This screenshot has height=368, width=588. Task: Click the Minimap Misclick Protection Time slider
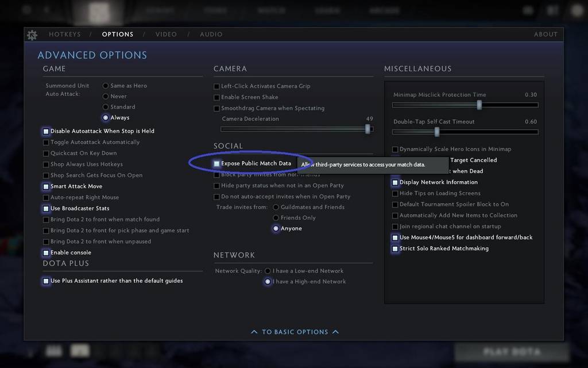click(479, 105)
